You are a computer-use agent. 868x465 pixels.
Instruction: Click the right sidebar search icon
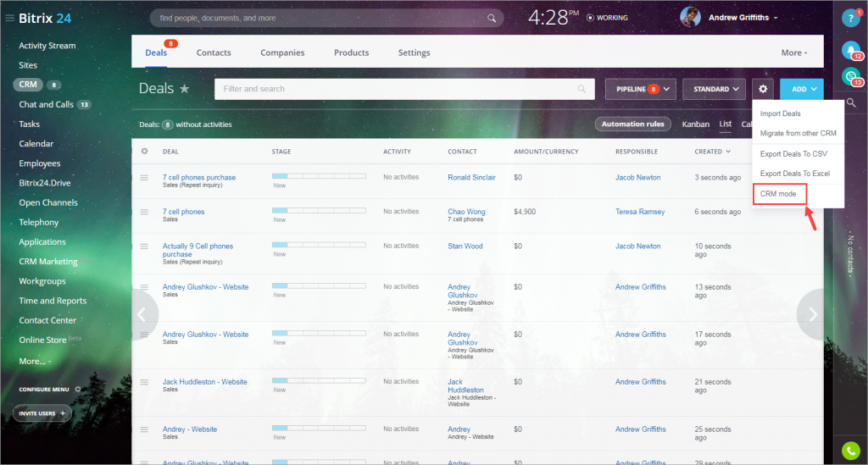[851, 102]
